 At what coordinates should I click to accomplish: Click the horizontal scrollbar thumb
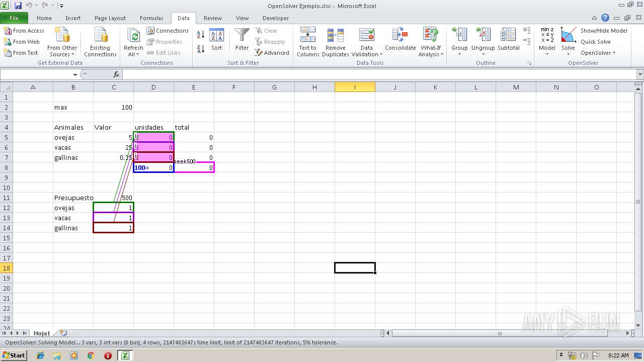tap(500, 333)
